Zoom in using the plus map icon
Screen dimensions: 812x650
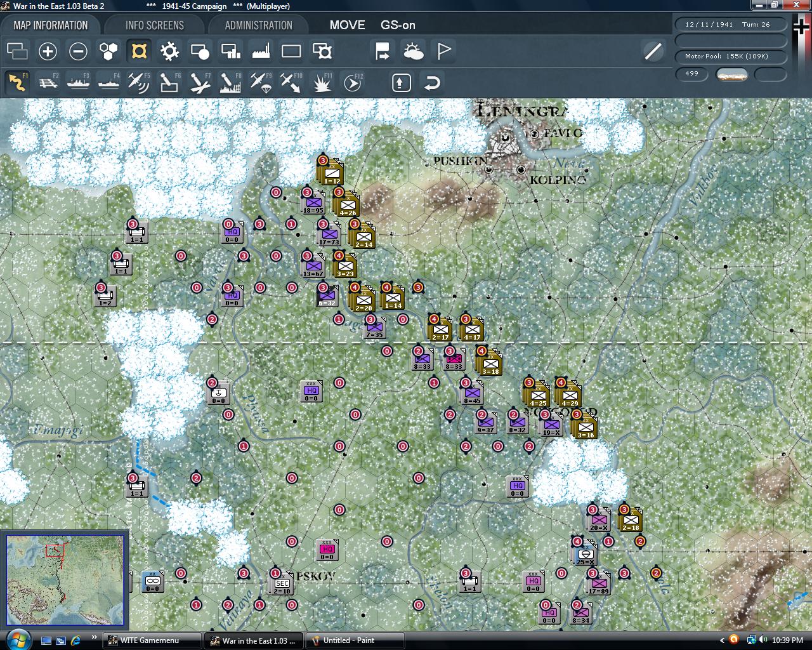click(48, 51)
